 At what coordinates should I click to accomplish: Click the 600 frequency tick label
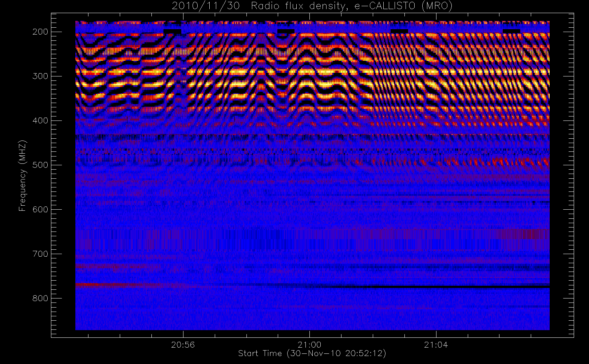tap(40, 209)
